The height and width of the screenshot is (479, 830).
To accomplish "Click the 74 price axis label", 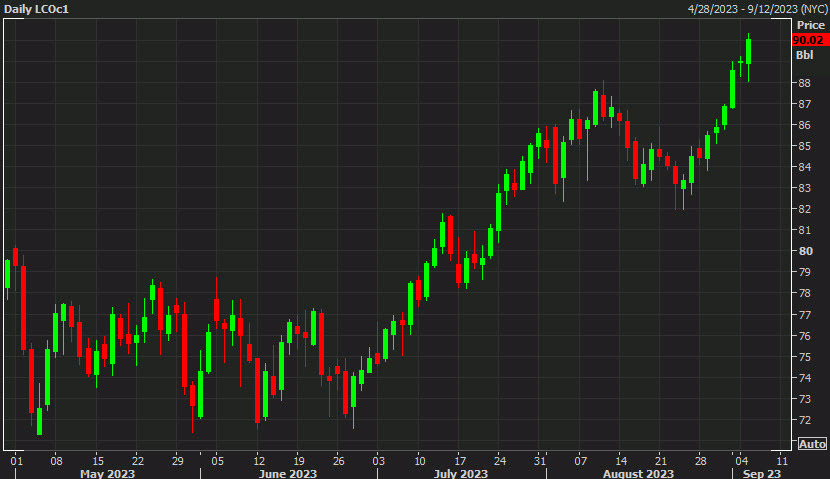I will click(x=805, y=378).
